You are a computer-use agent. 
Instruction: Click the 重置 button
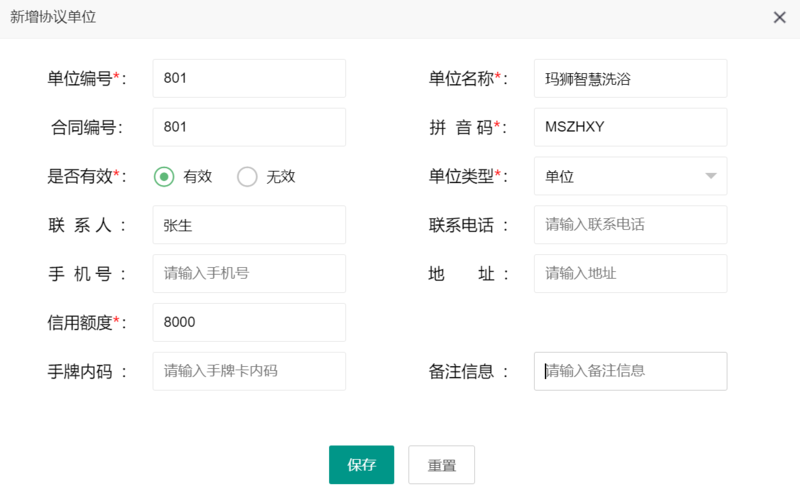click(441, 464)
